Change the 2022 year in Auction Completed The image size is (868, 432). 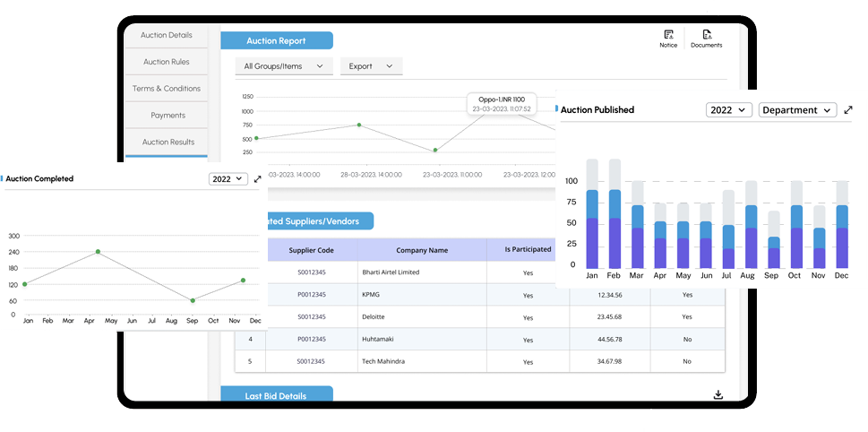tap(228, 179)
